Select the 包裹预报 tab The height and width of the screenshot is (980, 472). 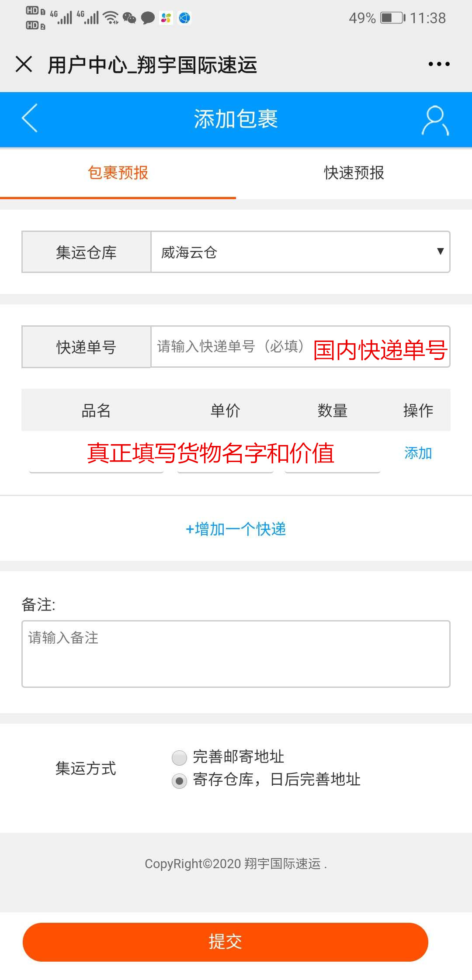tap(118, 173)
